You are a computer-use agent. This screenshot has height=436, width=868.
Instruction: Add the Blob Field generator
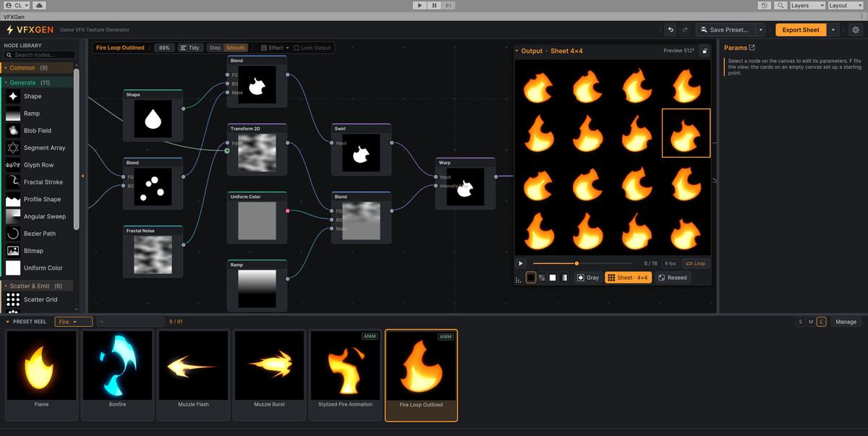tap(38, 131)
